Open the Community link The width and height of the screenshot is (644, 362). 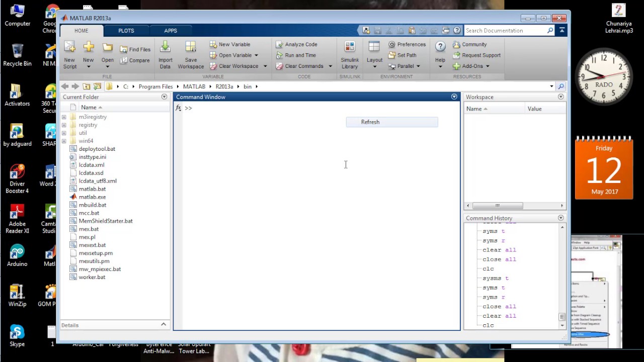470,44
